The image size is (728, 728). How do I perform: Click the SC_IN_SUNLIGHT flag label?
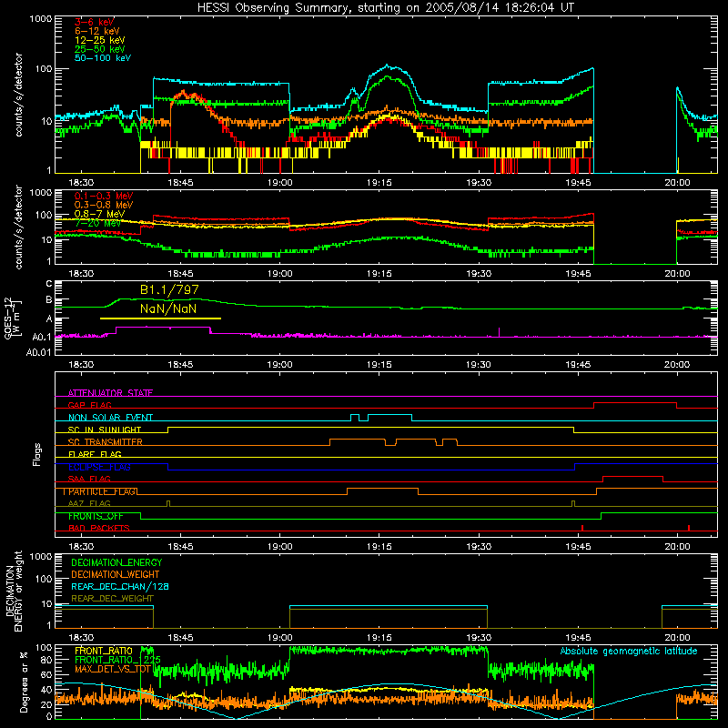coord(105,430)
